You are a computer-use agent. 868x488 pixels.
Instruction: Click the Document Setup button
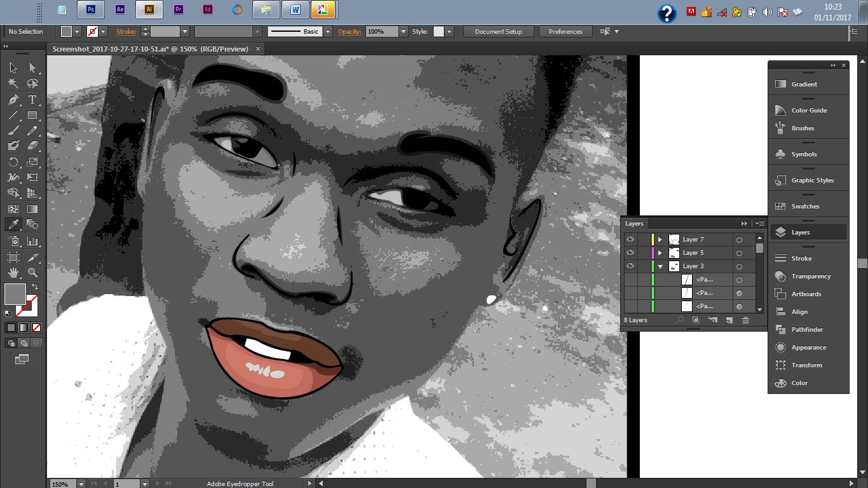click(x=498, y=32)
